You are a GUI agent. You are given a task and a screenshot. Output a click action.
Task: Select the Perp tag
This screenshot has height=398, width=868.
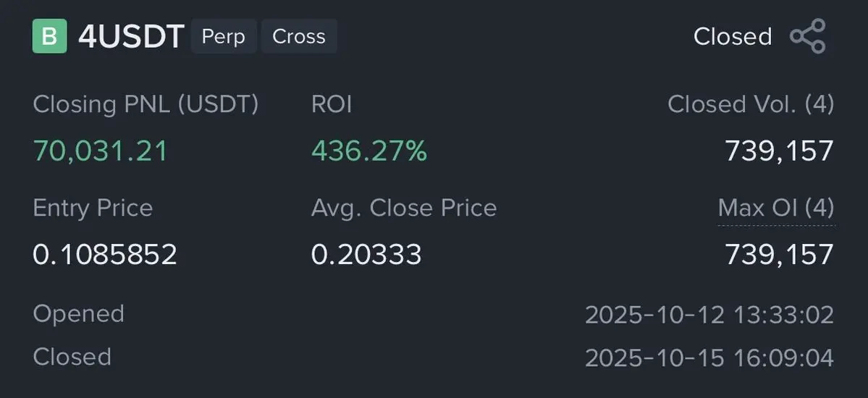click(x=223, y=36)
